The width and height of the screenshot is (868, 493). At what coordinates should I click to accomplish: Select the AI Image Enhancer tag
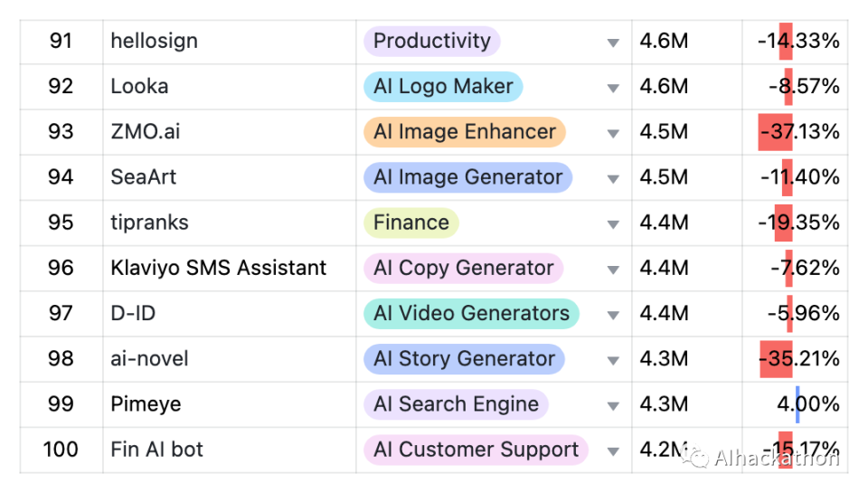464,132
